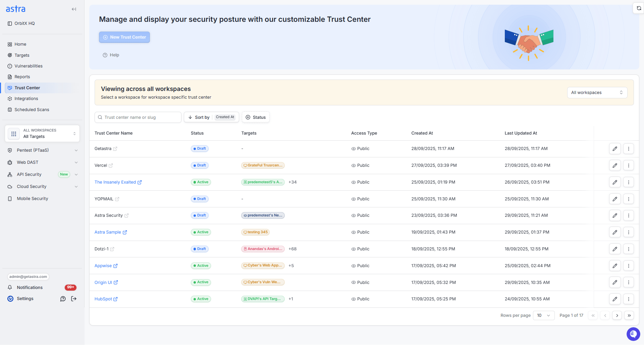This screenshot has height=345, width=644.
Task: Expand the API Security section
Action: (x=43, y=175)
